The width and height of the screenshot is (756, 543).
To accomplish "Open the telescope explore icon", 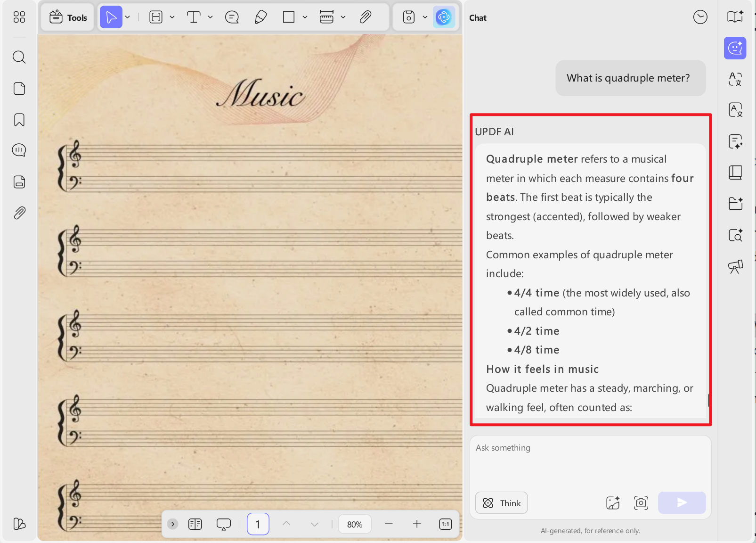I will click(x=735, y=266).
